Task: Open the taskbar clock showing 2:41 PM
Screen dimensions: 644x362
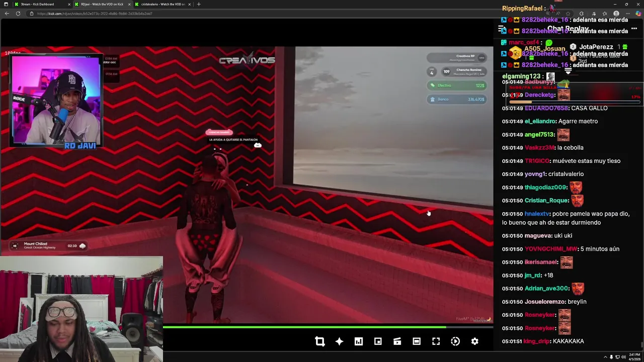Action: coord(633,357)
